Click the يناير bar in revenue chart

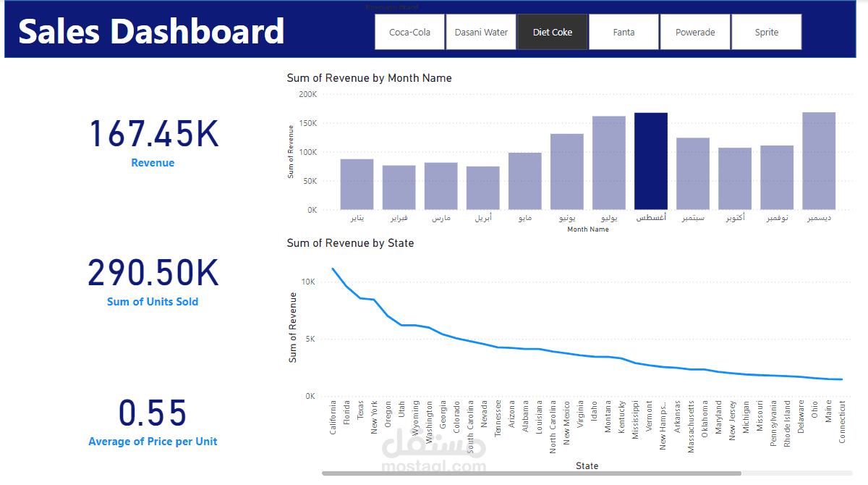pyautogui.click(x=357, y=185)
